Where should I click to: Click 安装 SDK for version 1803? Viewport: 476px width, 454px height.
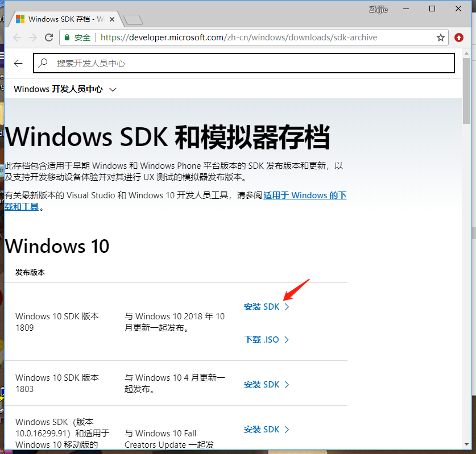[267, 385]
